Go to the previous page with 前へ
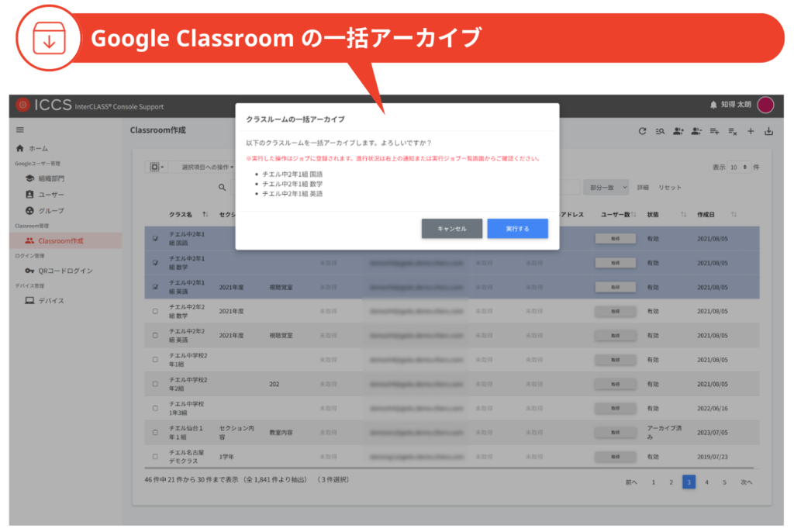The height and width of the screenshot is (532, 794). [631, 482]
